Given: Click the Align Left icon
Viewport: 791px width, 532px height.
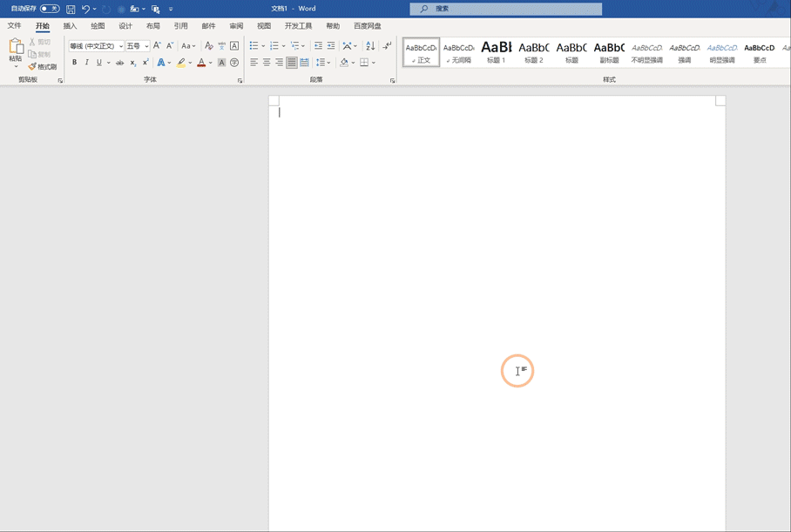Looking at the screenshot, I should 254,63.
